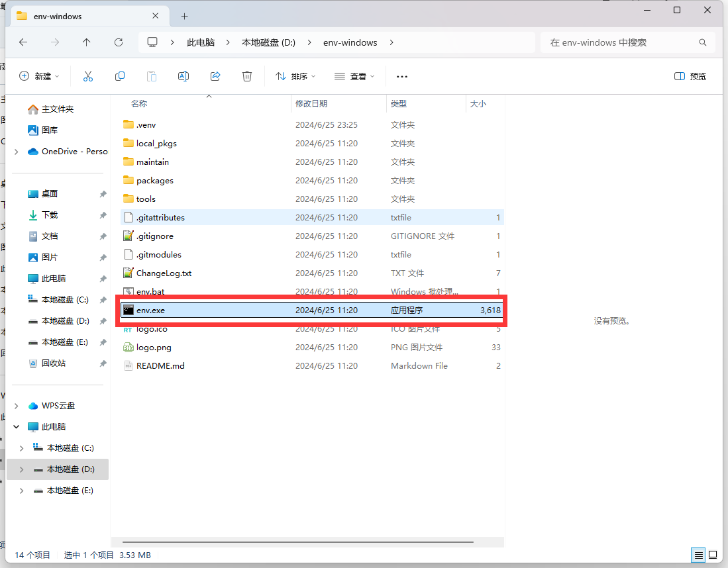
Task: Expand OneDrive - Personal tree node
Action: (x=17, y=152)
